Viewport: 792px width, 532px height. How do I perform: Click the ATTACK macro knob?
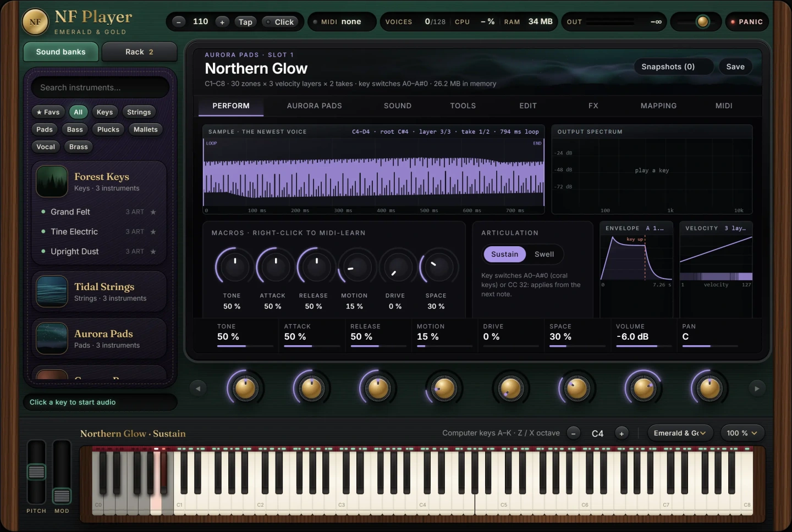pos(275,267)
